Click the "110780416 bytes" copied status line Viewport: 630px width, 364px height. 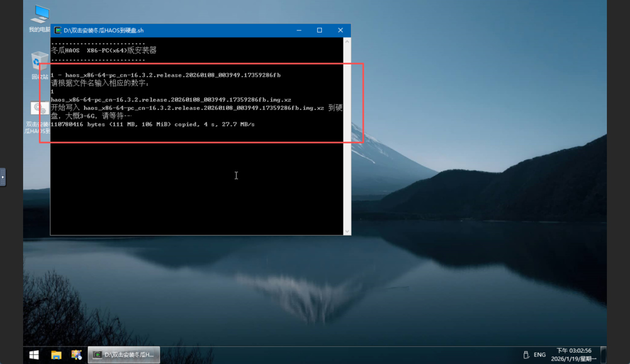click(x=153, y=124)
